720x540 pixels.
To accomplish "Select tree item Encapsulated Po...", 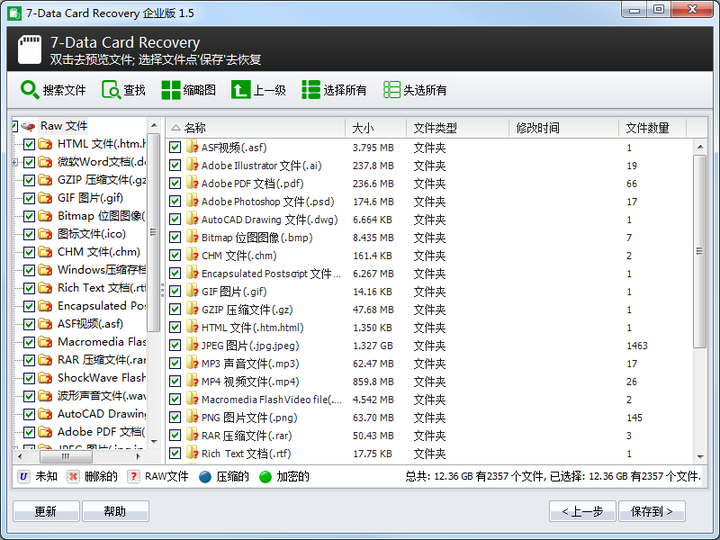I will (101, 306).
